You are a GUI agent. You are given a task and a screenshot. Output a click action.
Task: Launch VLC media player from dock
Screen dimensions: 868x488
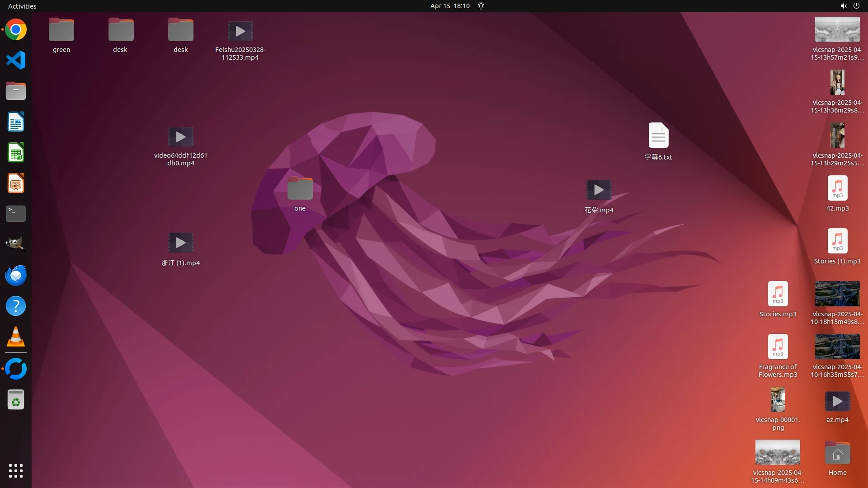[x=16, y=337]
